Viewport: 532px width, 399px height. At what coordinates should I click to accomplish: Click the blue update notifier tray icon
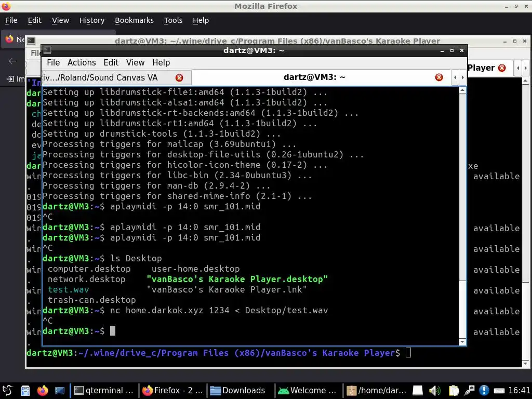coord(484,391)
